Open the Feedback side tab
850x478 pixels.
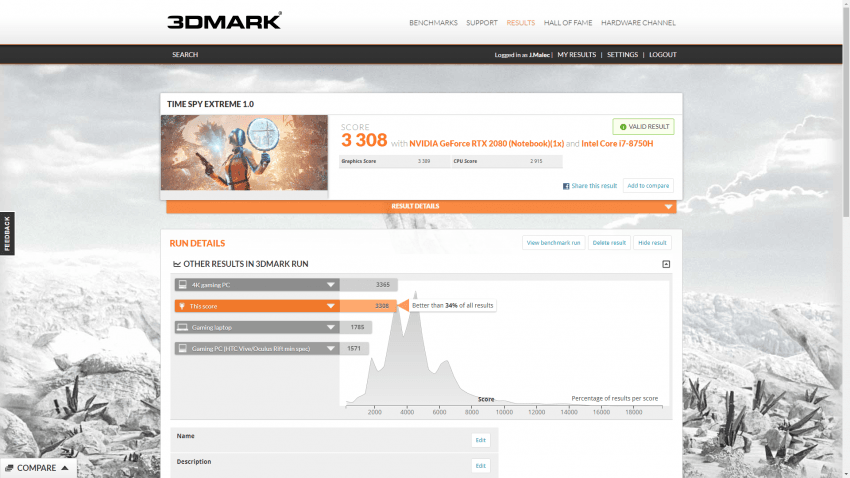point(7,233)
